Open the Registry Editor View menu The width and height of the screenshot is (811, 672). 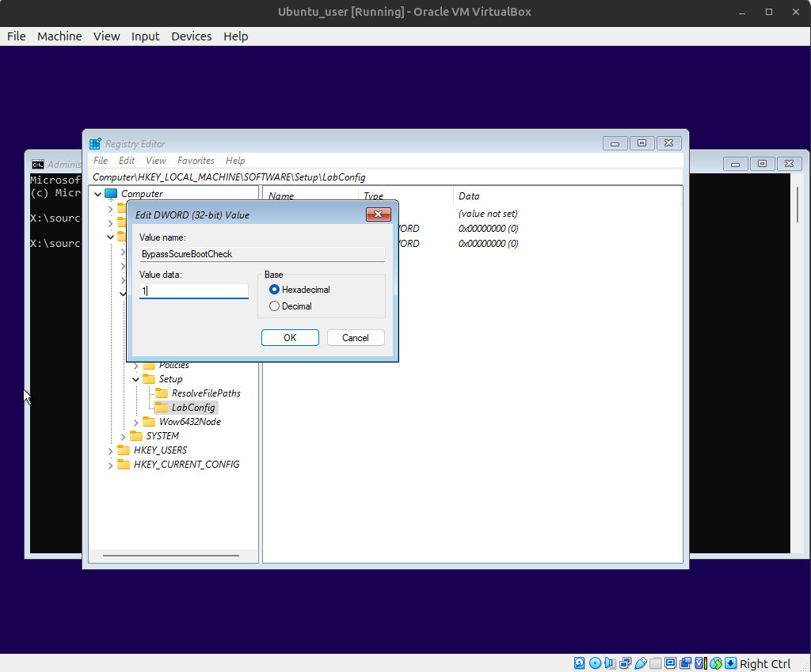point(156,161)
